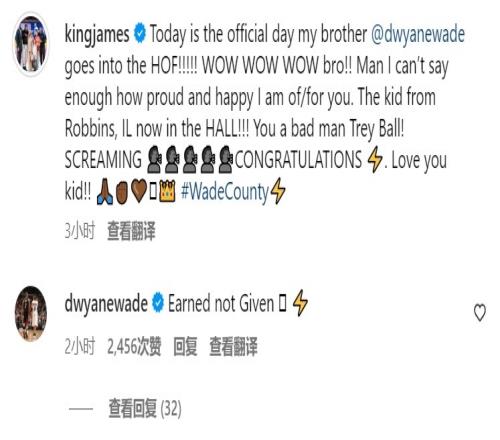This screenshot has height=440, width=500.
Task: Click the verified badge beside kingjames
Action: pos(140,34)
